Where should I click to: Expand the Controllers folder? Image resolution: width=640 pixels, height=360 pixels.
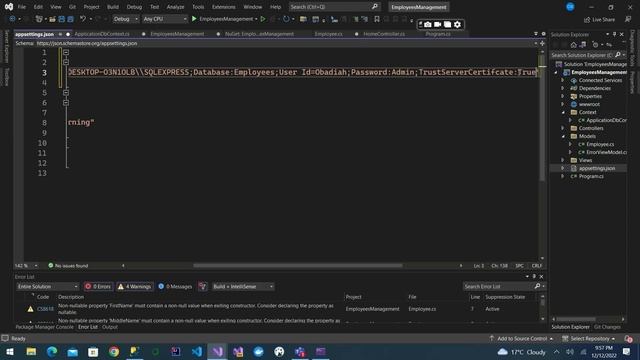[563, 128]
